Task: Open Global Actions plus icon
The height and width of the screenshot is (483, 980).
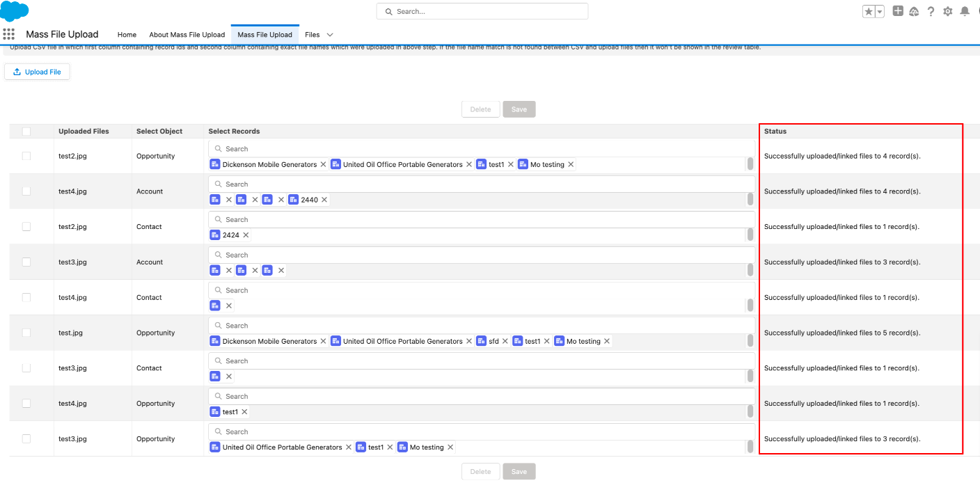Action: click(898, 11)
